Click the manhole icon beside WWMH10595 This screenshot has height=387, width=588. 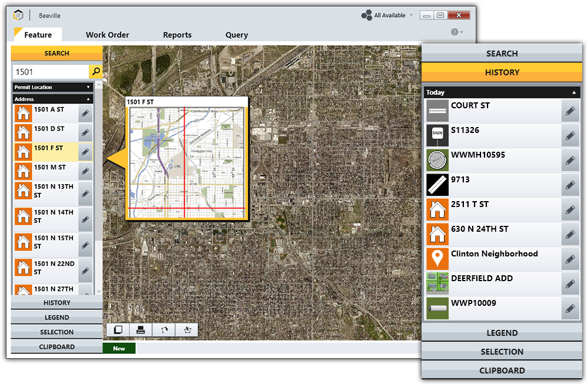437,160
